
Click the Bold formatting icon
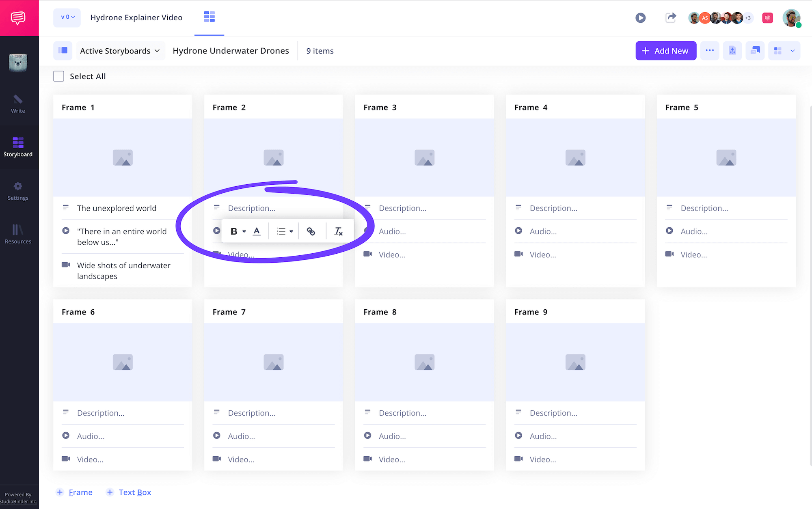234,231
